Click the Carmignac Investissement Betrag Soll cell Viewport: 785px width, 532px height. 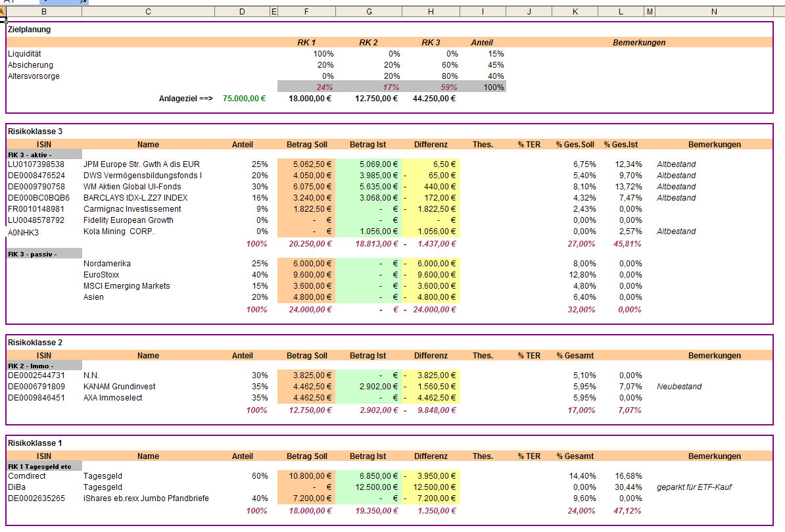[x=306, y=209]
